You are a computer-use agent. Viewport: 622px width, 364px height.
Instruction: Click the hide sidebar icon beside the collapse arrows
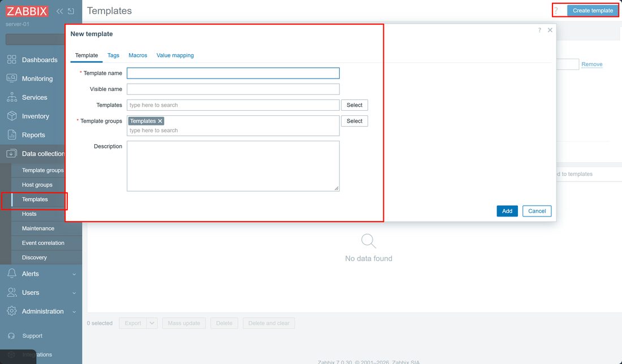(x=71, y=11)
